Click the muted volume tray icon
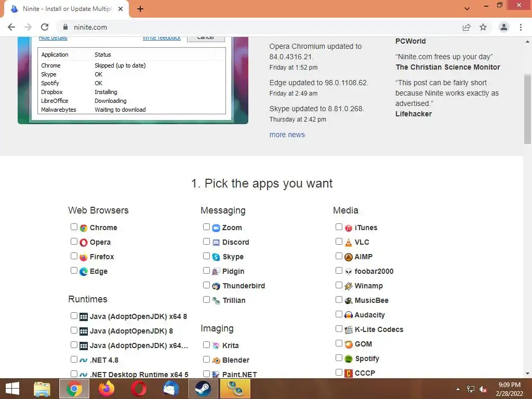532x399 pixels. tap(483, 389)
